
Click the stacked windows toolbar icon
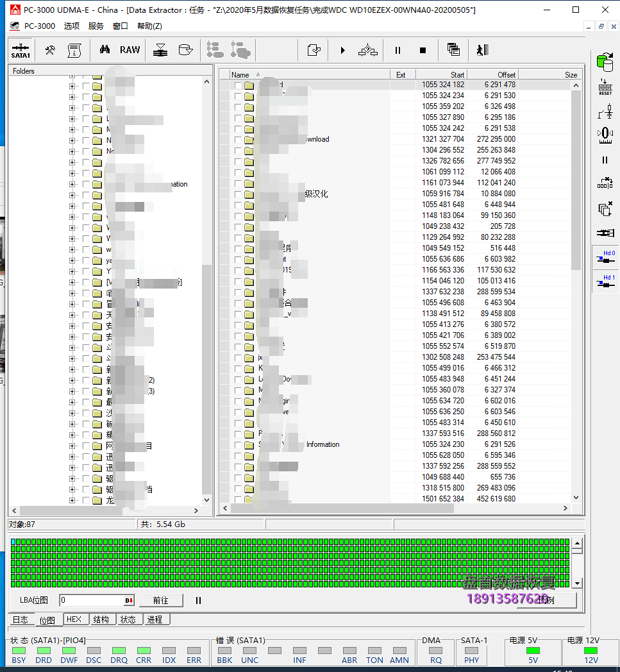[453, 50]
